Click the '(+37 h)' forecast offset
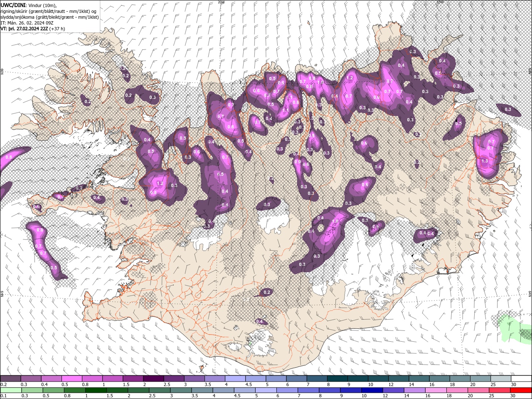The height and width of the screenshot is (399, 532). pyautogui.click(x=57, y=29)
